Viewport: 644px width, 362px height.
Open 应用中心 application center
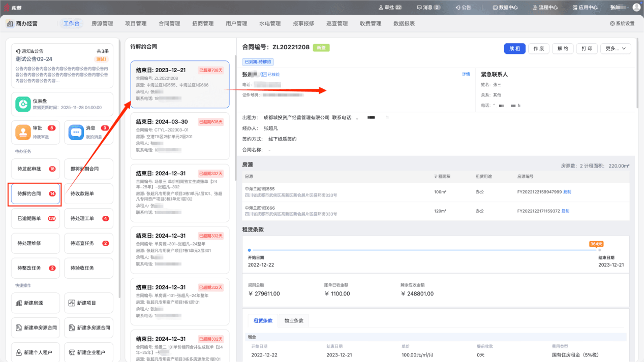tap(585, 8)
